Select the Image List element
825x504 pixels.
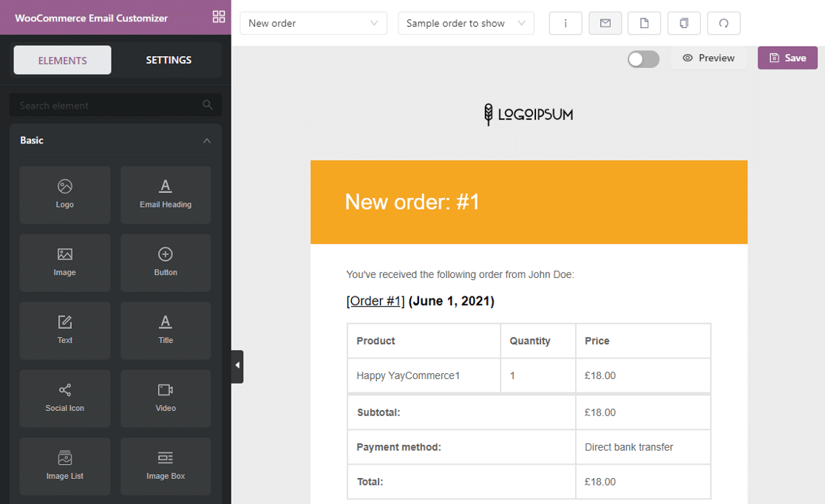(x=64, y=466)
